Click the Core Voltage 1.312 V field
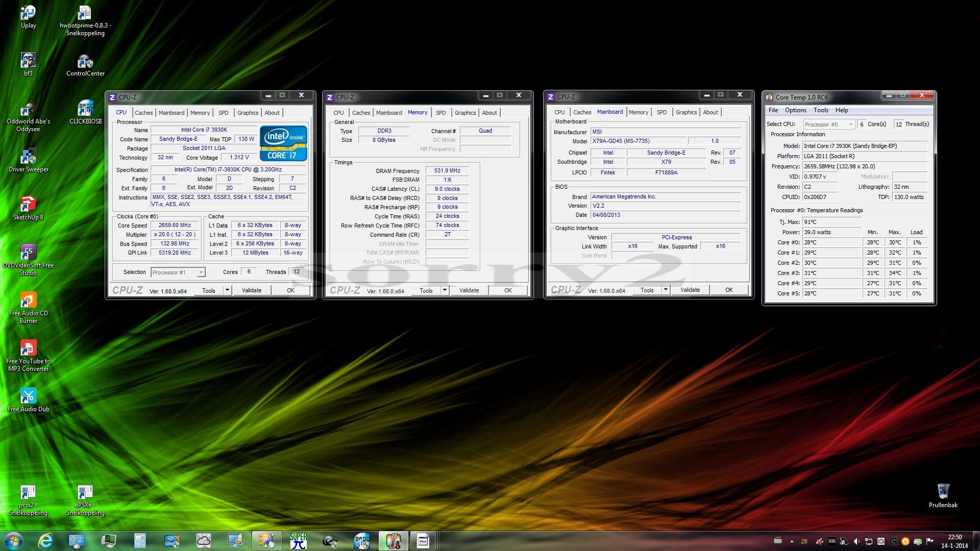This screenshot has width=980, height=551. pos(239,158)
